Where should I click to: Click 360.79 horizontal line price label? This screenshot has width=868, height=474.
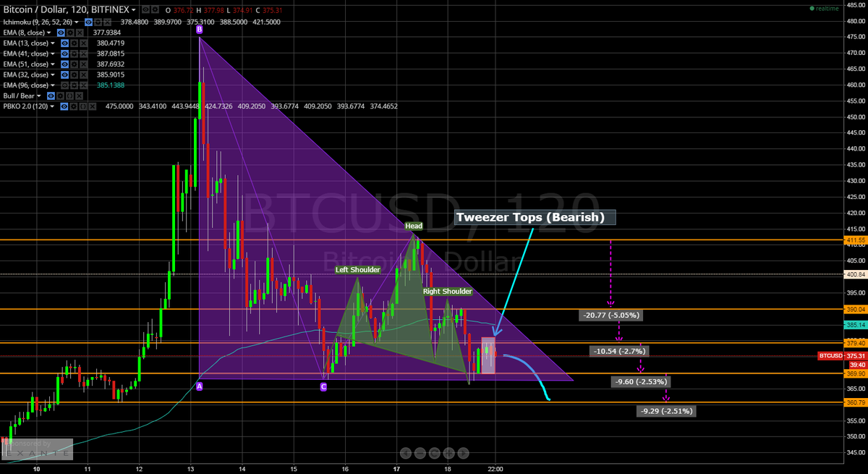coord(855,402)
